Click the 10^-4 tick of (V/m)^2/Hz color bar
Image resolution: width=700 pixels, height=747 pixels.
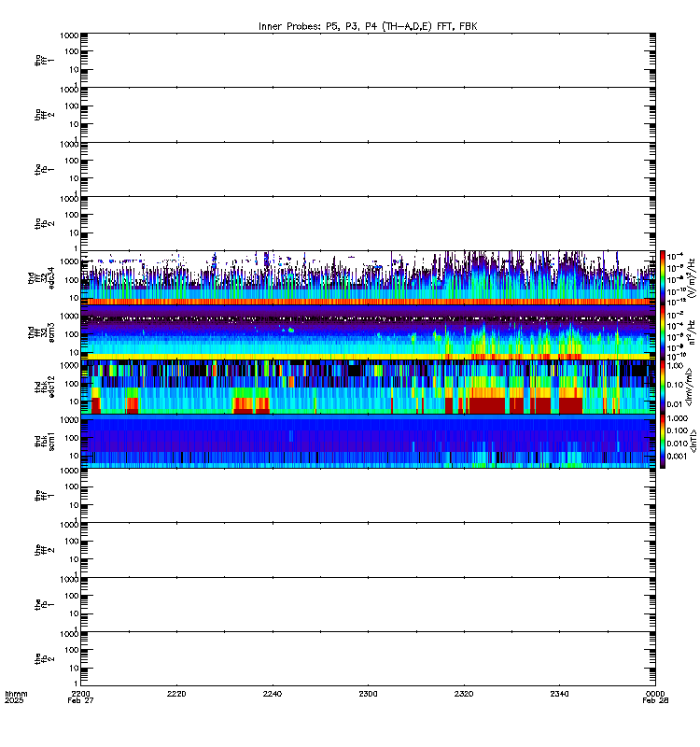tap(675, 256)
